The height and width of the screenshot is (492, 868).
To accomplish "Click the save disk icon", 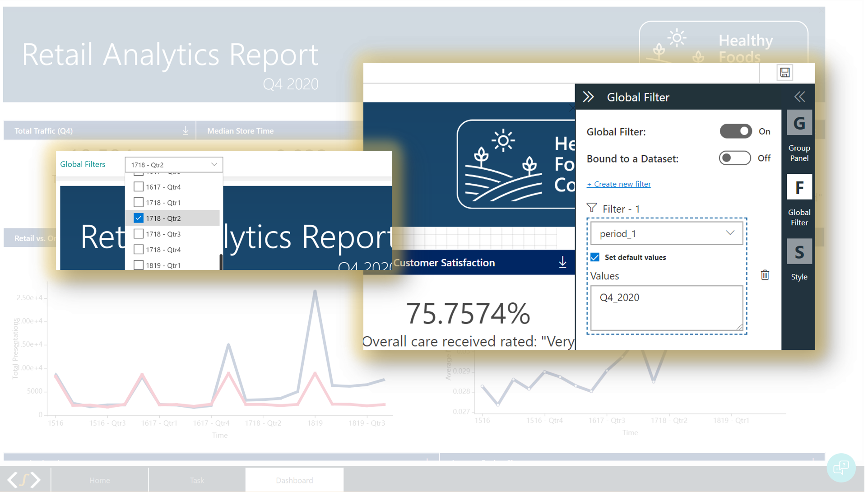I will (x=784, y=72).
